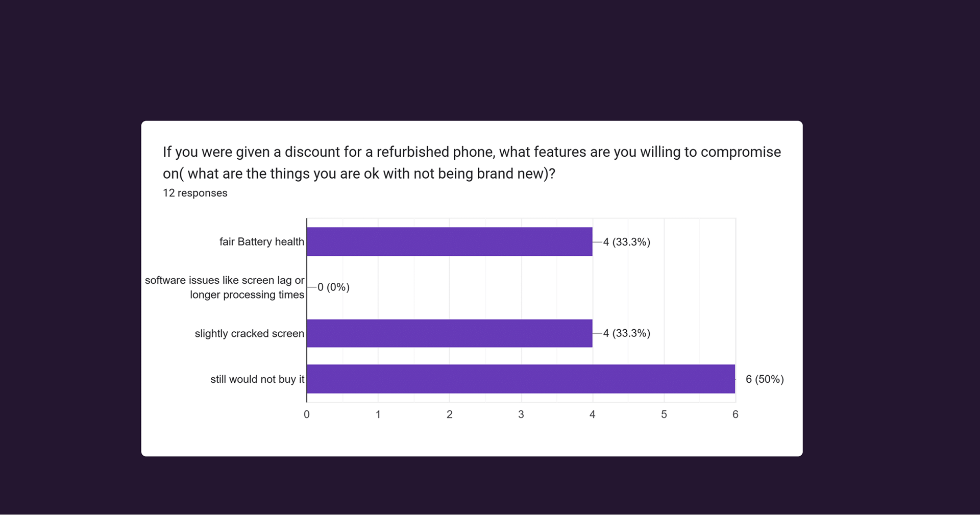The height and width of the screenshot is (515, 980).
Task: Click the 4 tick on the horizontal axis
Action: (593, 414)
